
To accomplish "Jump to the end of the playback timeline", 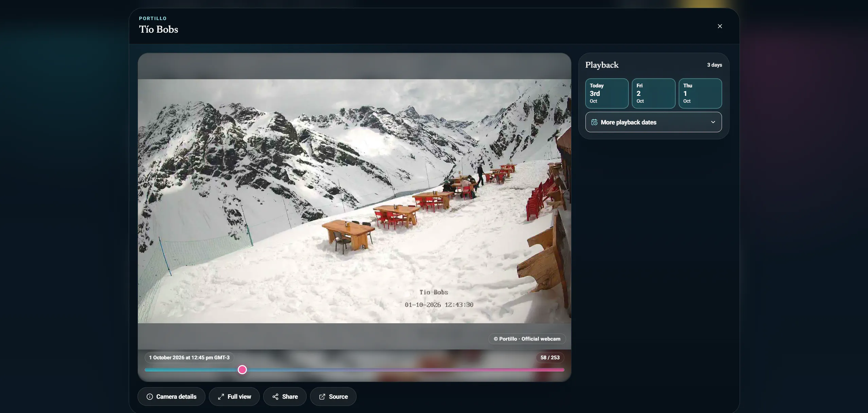I will [563, 370].
